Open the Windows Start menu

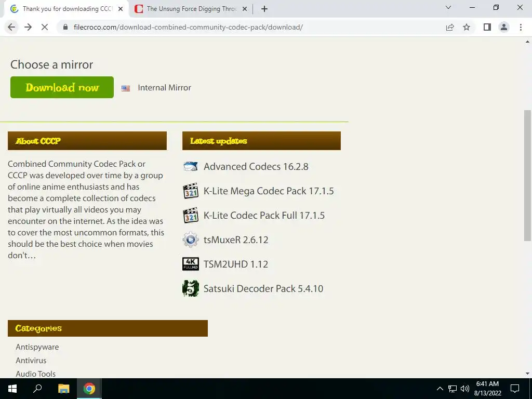tap(12, 389)
